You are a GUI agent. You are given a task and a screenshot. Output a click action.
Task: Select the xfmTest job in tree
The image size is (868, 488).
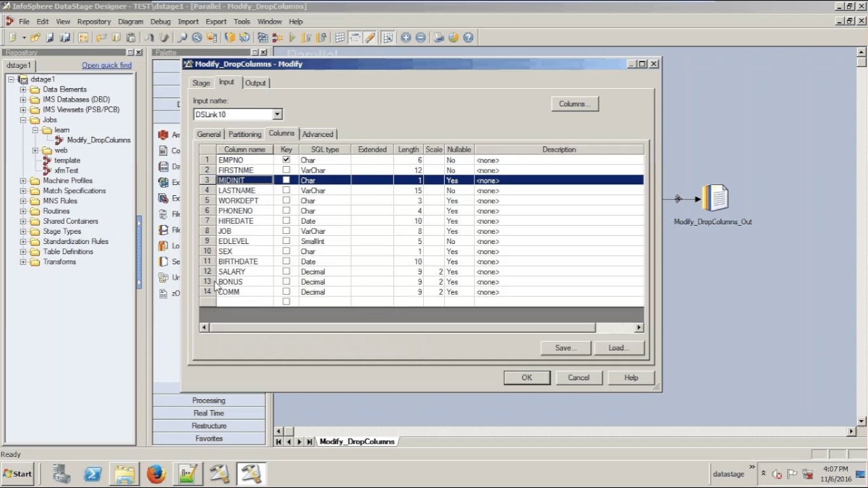coord(66,171)
